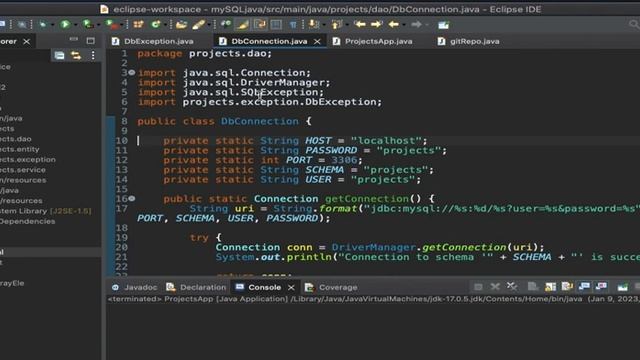Collapse the imports fold at line 3
This screenshot has width=640, height=360.
pos(131,72)
